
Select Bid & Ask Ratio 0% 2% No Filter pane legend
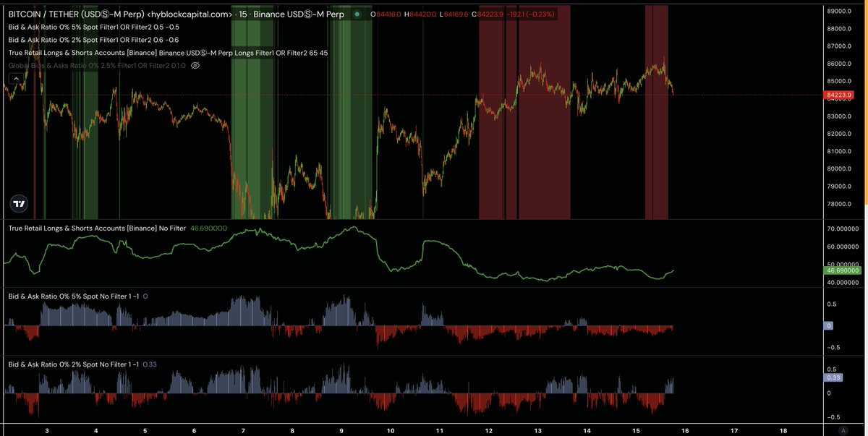coord(74,364)
